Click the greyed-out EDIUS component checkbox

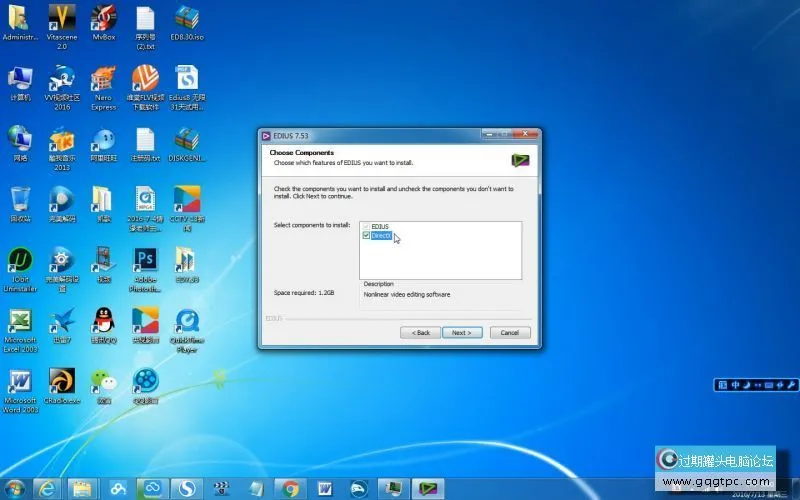(366, 227)
